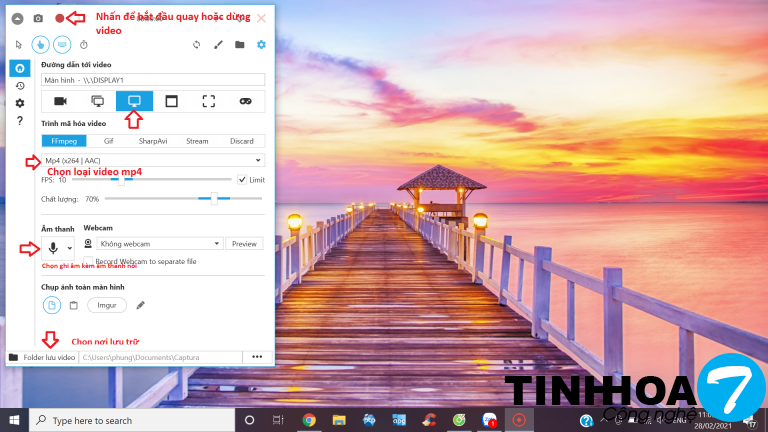Viewport: 768px width, 432px height.
Task: Check Record Webcam to separate file
Action: pyautogui.click(x=88, y=261)
